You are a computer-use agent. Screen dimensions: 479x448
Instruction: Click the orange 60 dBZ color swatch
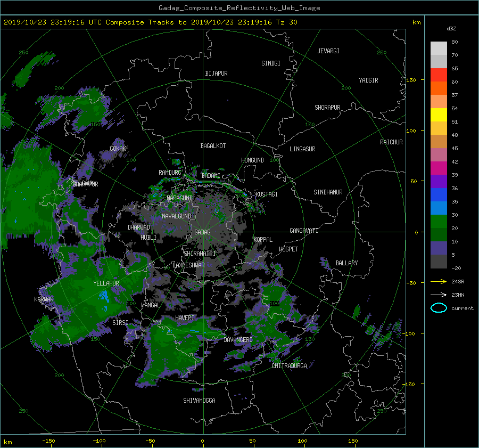(439, 88)
